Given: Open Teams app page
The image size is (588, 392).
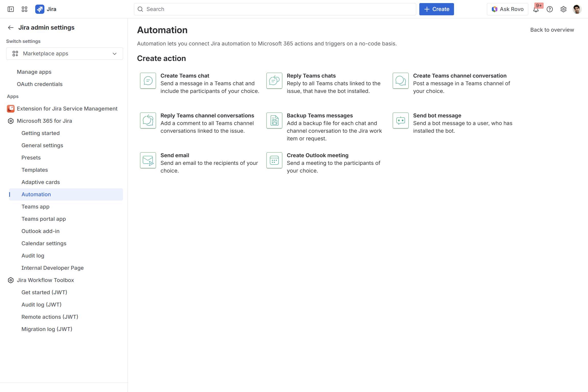Looking at the screenshot, I should (x=35, y=207).
